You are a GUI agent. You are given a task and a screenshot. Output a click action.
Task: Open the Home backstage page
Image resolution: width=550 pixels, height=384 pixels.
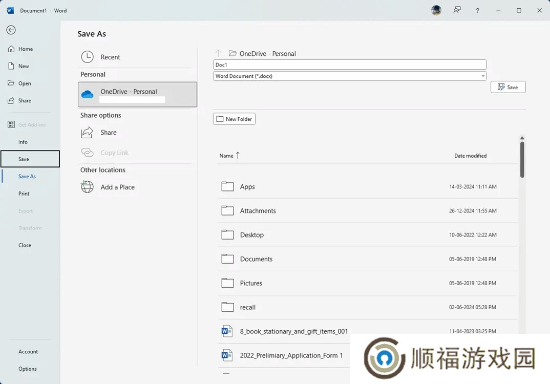point(20,49)
